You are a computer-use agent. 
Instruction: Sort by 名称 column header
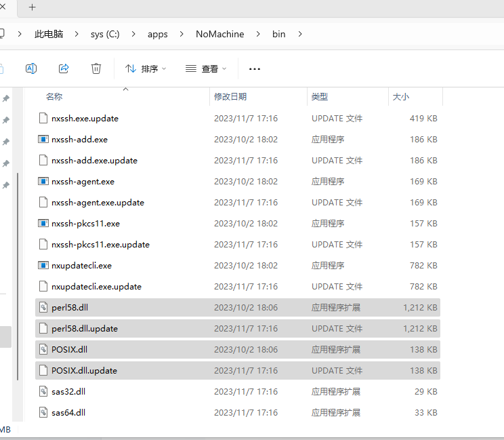(x=54, y=96)
